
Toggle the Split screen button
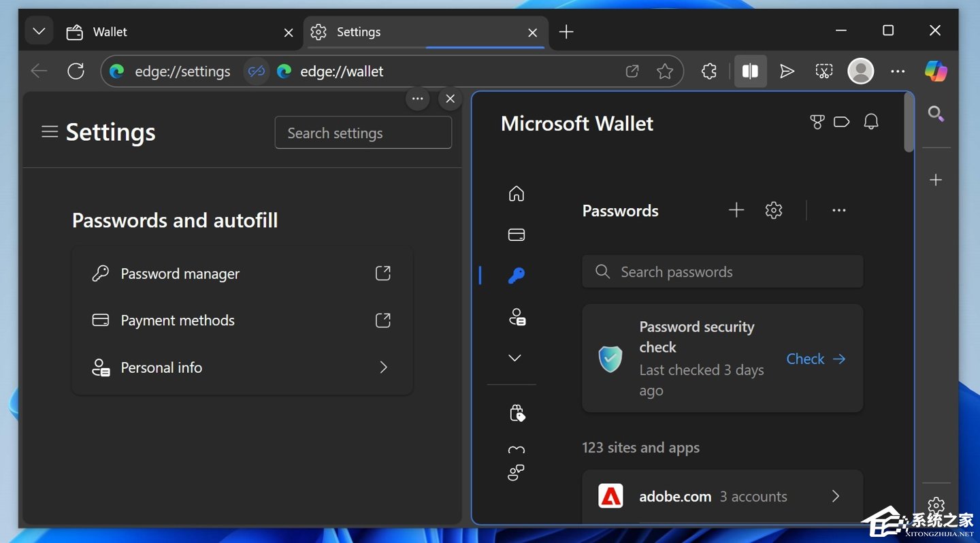click(x=750, y=71)
